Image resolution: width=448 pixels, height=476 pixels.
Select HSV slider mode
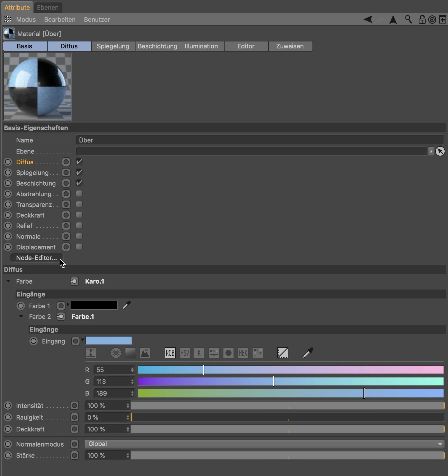click(185, 353)
